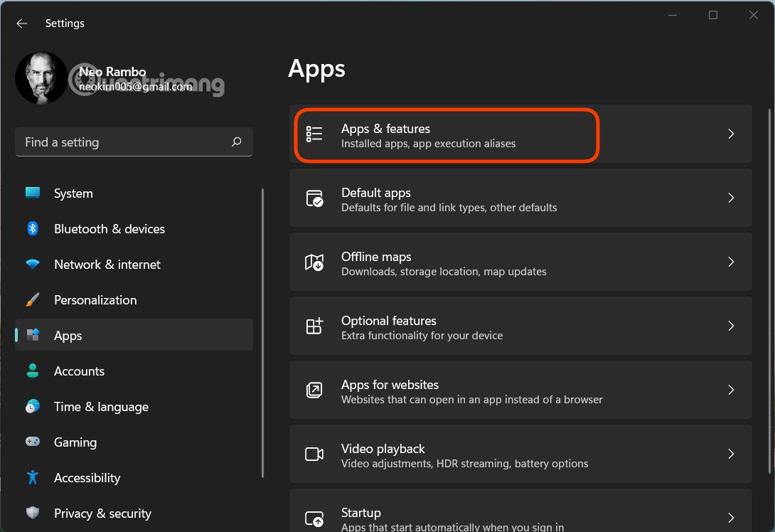Click the back arrow button

[x=21, y=23]
